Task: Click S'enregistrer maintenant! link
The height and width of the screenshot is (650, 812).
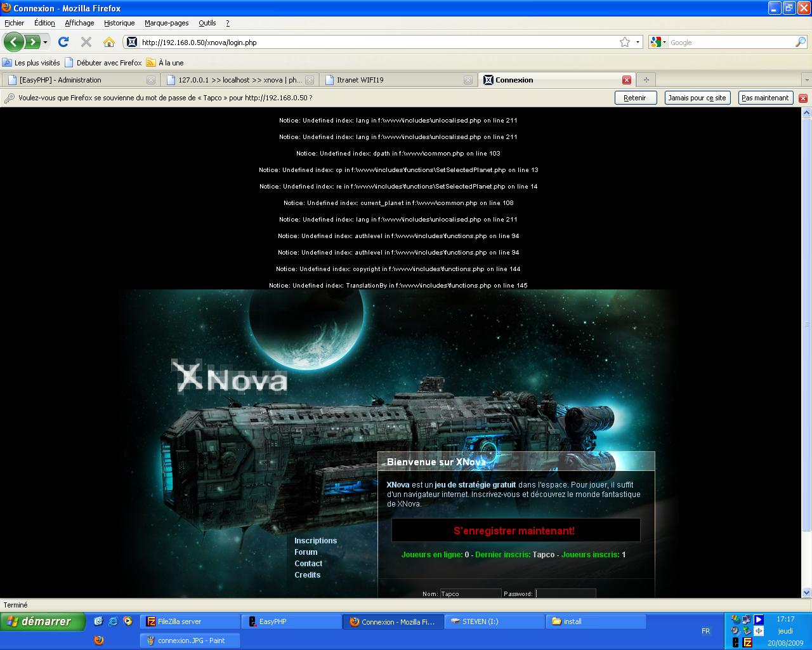Action: click(514, 531)
